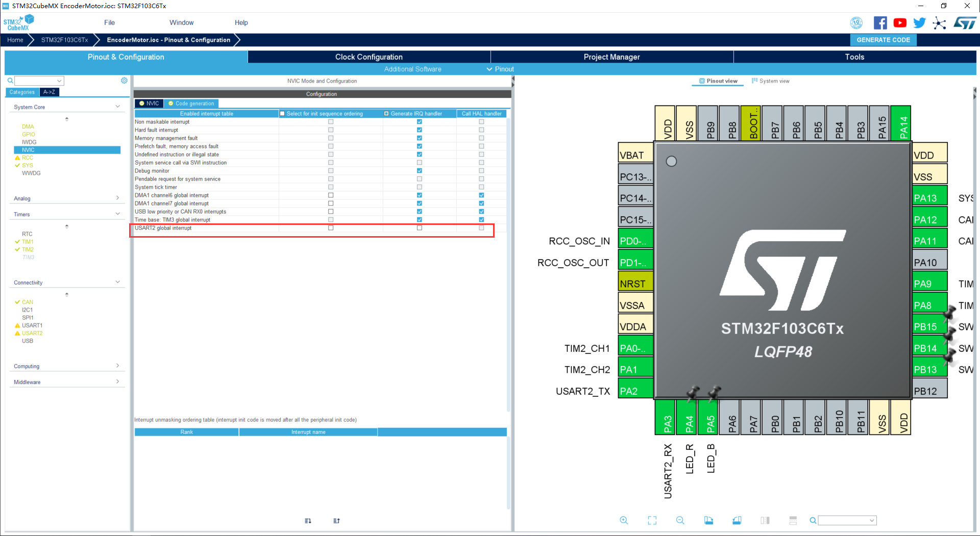Open the Code generation tab
Screen dimensions: 980x536
[x=191, y=103]
